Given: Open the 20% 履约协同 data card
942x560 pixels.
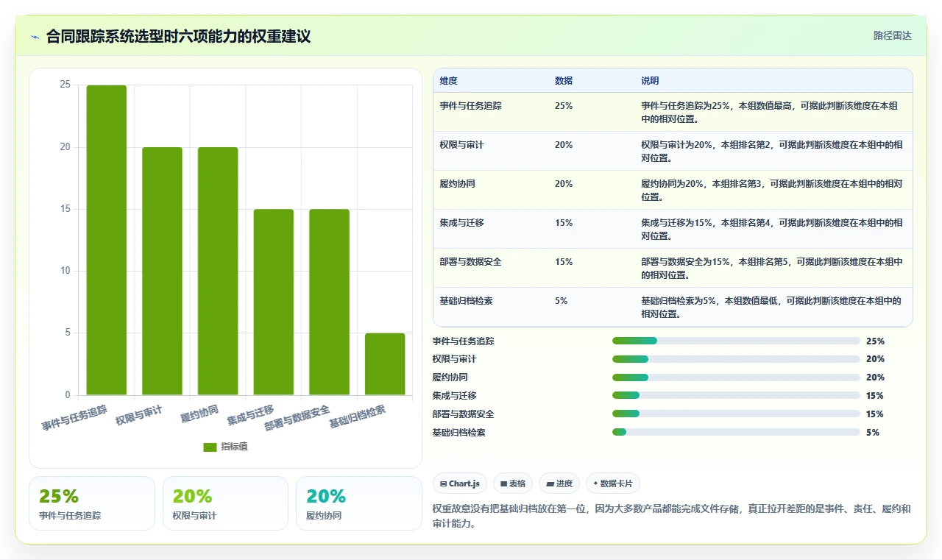Looking at the screenshot, I should point(359,503).
